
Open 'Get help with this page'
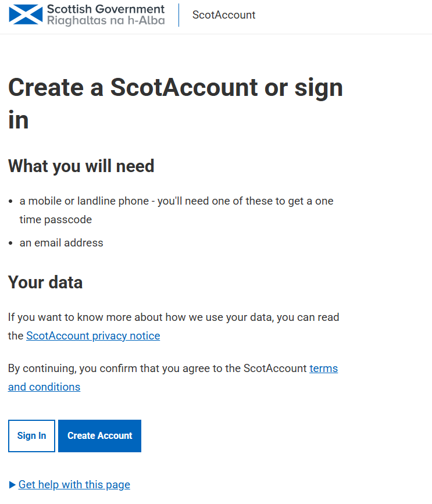coord(74,484)
